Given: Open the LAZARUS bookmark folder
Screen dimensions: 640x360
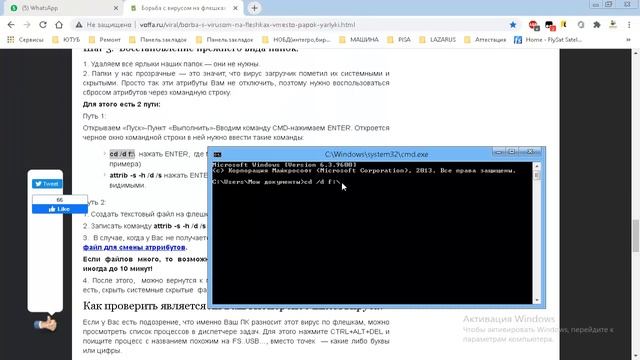Looking at the screenshot, I should (x=437, y=40).
